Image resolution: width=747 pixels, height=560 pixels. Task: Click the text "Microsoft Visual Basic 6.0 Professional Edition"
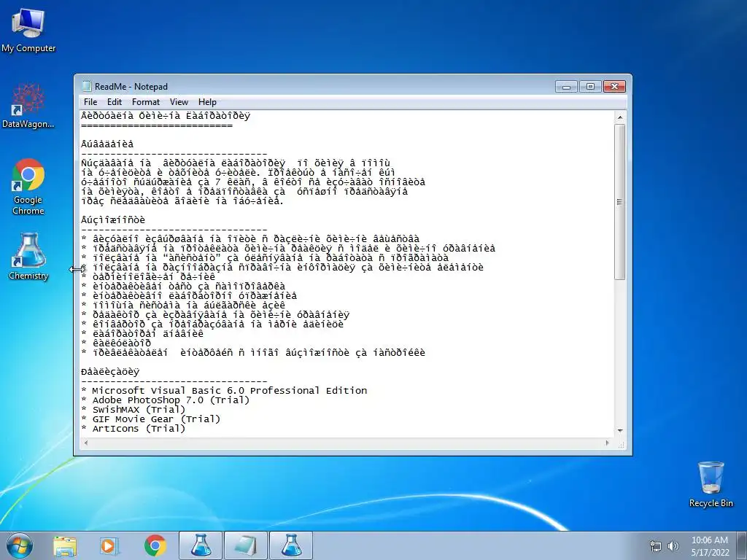230,391
